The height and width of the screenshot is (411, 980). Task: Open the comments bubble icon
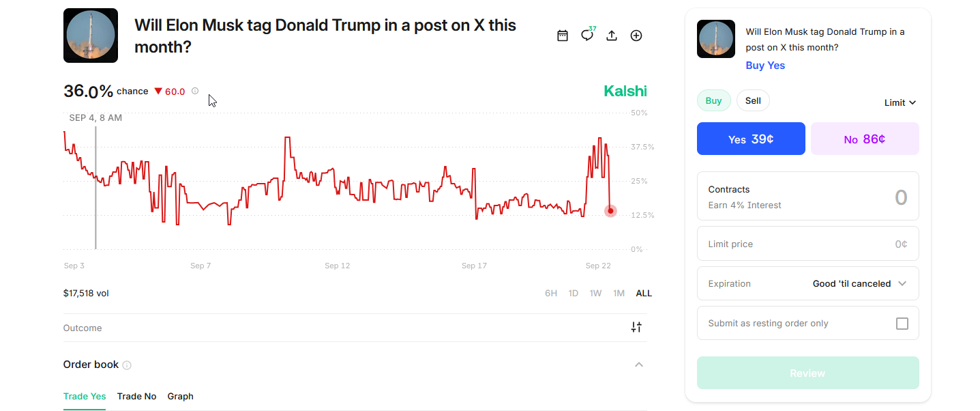click(x=587, y=36)
